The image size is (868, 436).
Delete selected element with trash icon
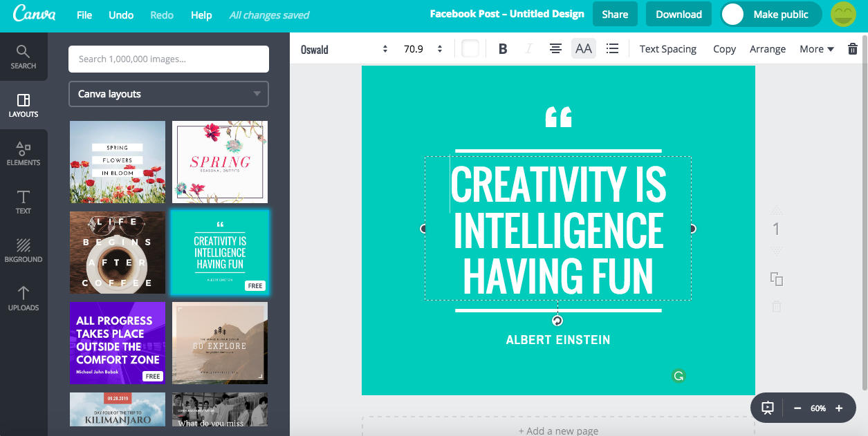tap(853, 49)
